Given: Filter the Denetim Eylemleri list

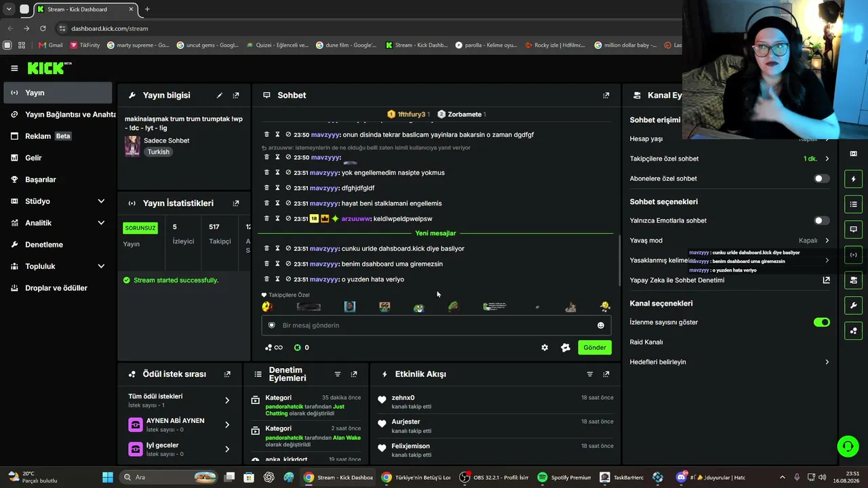Looking at the screenshot, I should click(338, 374).
